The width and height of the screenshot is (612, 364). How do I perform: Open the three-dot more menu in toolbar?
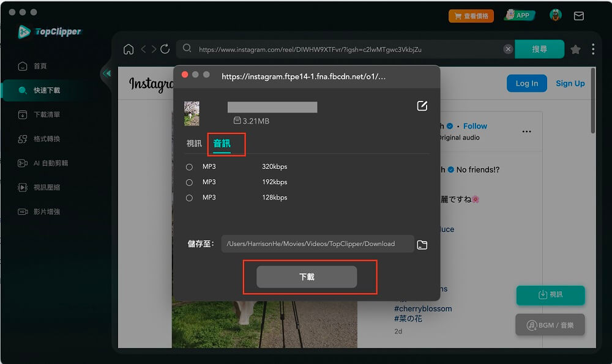593,49
